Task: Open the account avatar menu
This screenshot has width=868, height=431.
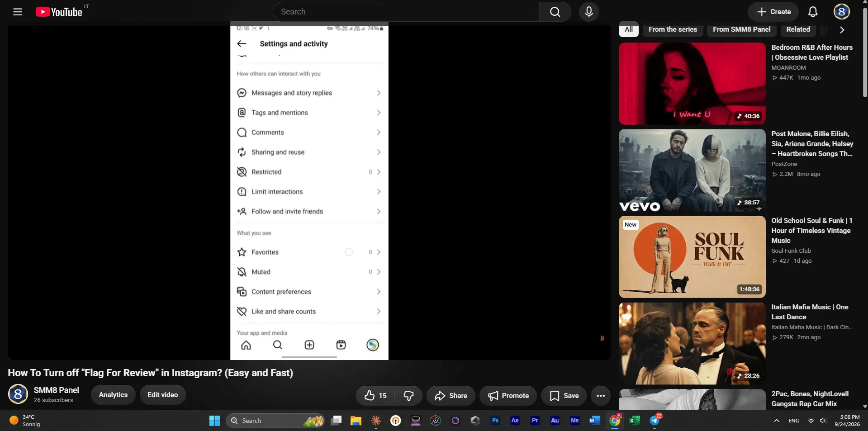Action: [x=841, y=12]
